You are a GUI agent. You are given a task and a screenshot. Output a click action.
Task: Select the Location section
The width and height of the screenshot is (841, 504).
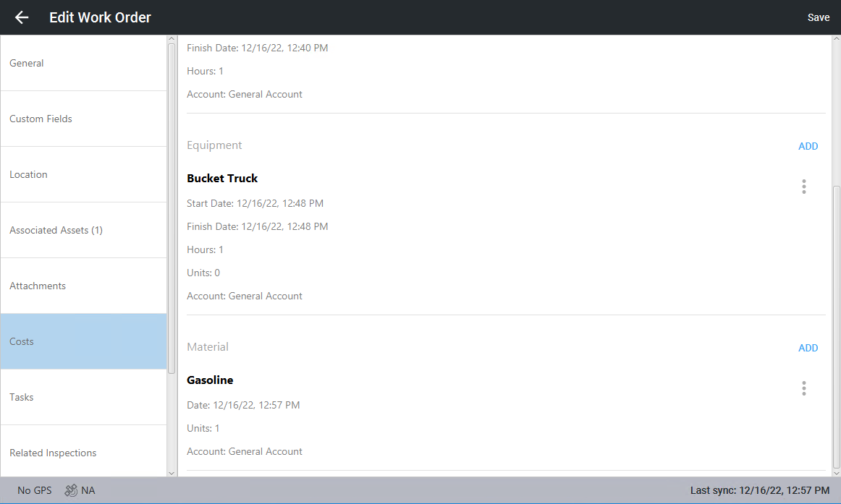click(83, 174)
